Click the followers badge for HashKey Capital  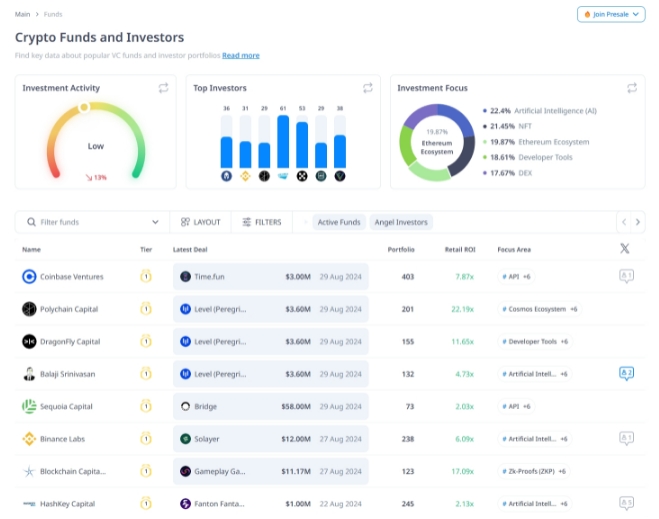626,503
